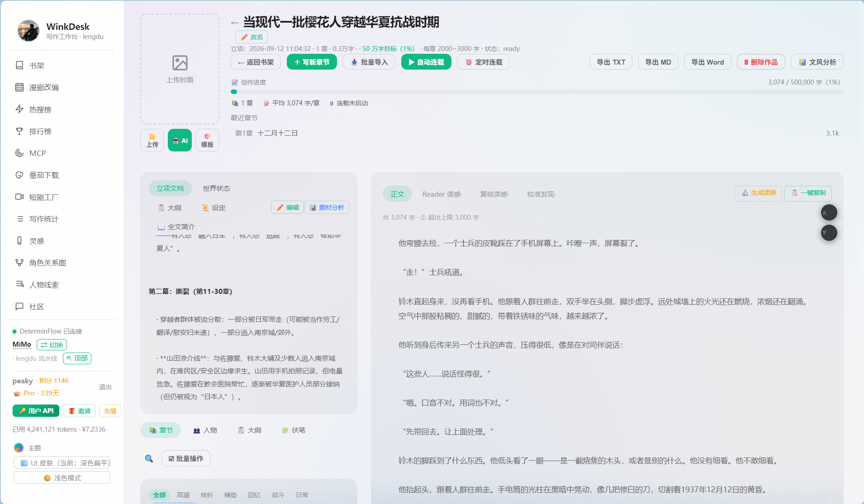Open 漫剧改编 icon in the sidebar
The image size is (864, 504).
click(x=19, y=87)
